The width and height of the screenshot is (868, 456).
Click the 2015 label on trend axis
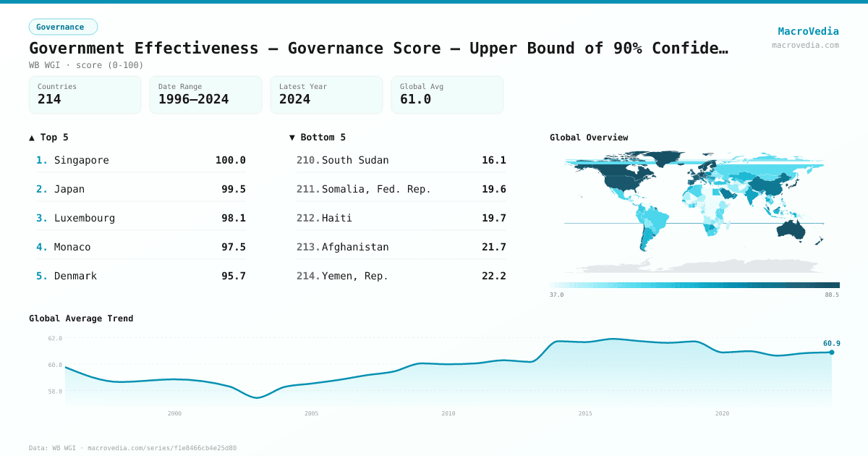point(585,413)
